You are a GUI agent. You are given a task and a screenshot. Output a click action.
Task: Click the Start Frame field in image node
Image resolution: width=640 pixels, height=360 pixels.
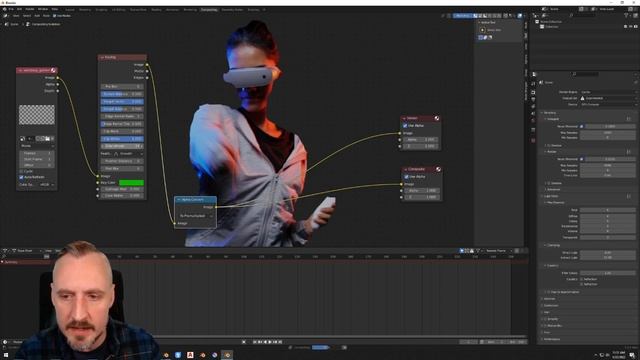click(x=37, y=159)
